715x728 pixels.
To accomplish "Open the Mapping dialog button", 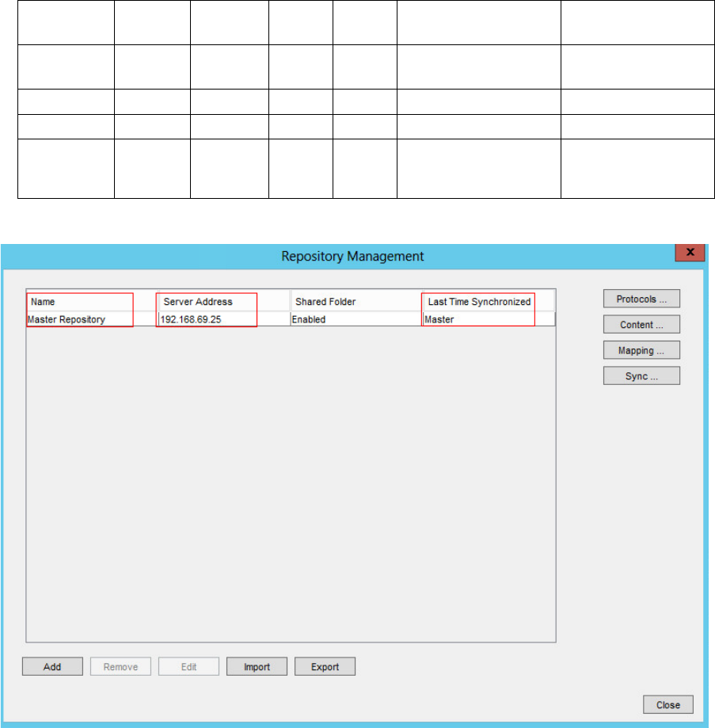I will [641, 350].
